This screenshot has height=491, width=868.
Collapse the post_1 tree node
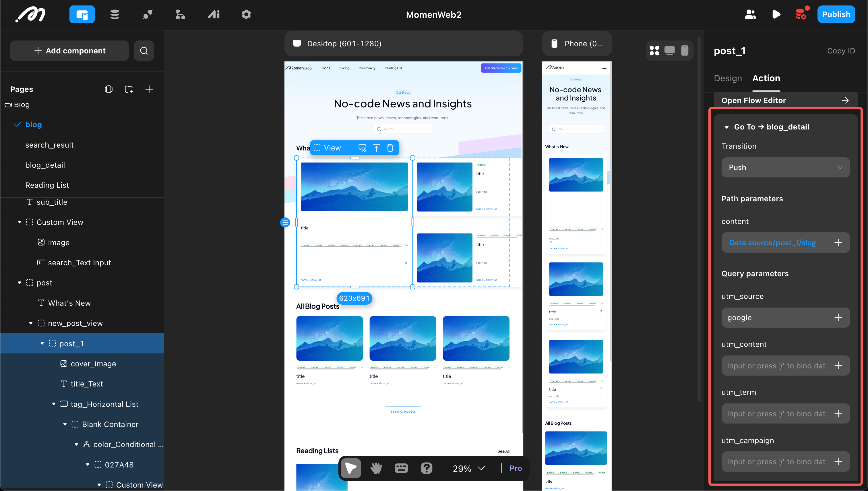[x=42, y=344]
